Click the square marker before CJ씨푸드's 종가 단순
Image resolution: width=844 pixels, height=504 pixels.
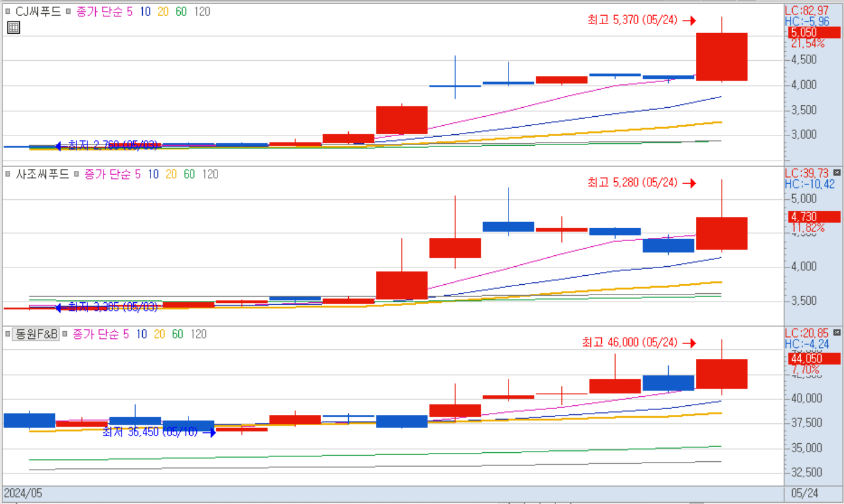click(x=68, y=11)
